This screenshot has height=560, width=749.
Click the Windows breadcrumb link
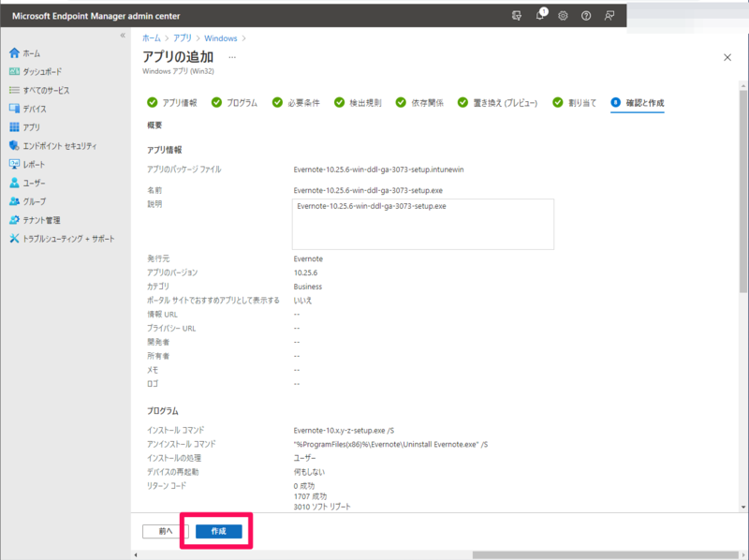pyautogui.click(x=221, y=38)
